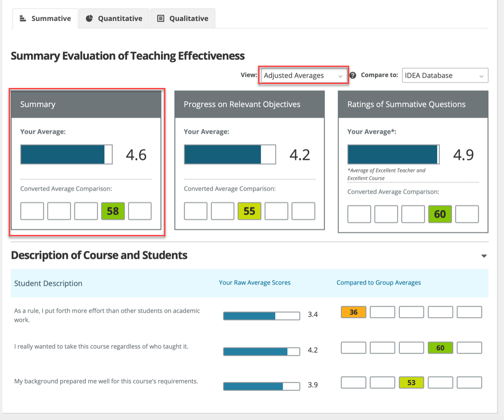504x420 pixels.
Task: Open the Adjusted Averages view dropdown
Action: coord(304,76)
